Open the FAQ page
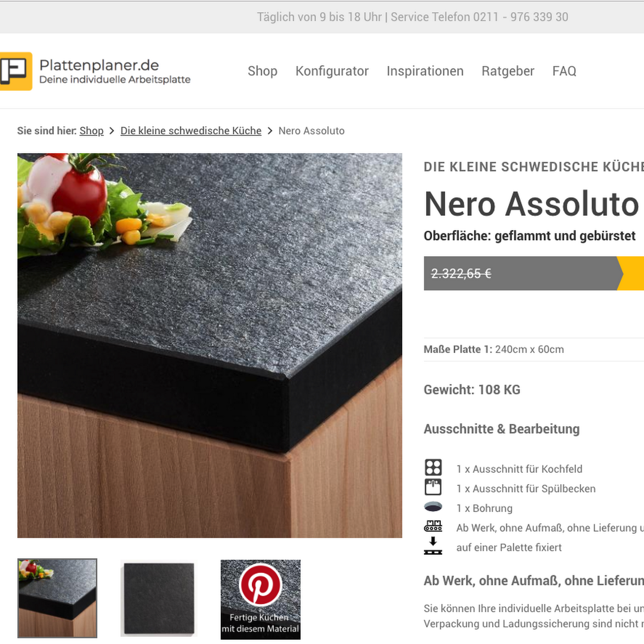Viewport: 644px width, 644px height. tap(565, 71)
